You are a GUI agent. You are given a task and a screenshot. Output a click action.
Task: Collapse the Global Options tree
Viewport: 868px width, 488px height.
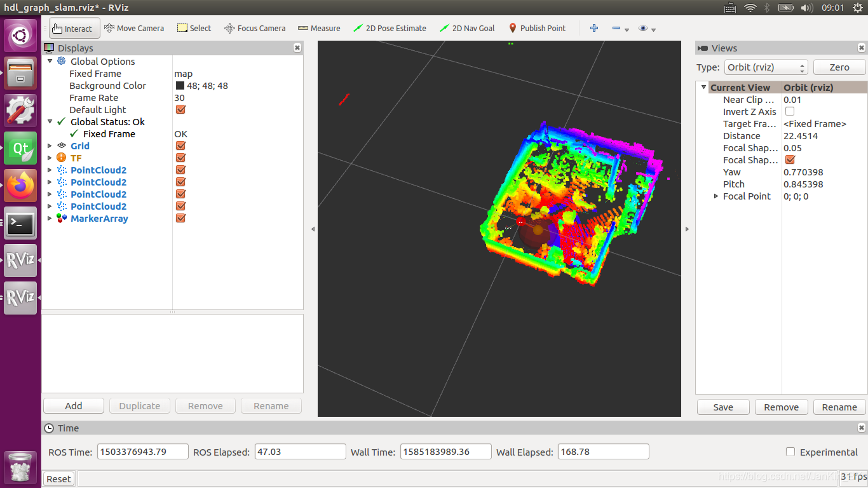click(x=50, y=61)
